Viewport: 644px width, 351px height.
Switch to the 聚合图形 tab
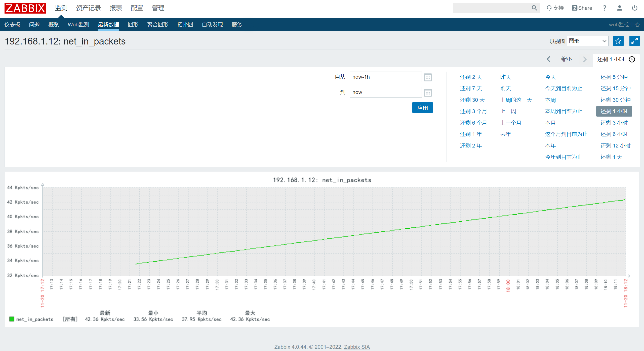click(x=158, y=25)
